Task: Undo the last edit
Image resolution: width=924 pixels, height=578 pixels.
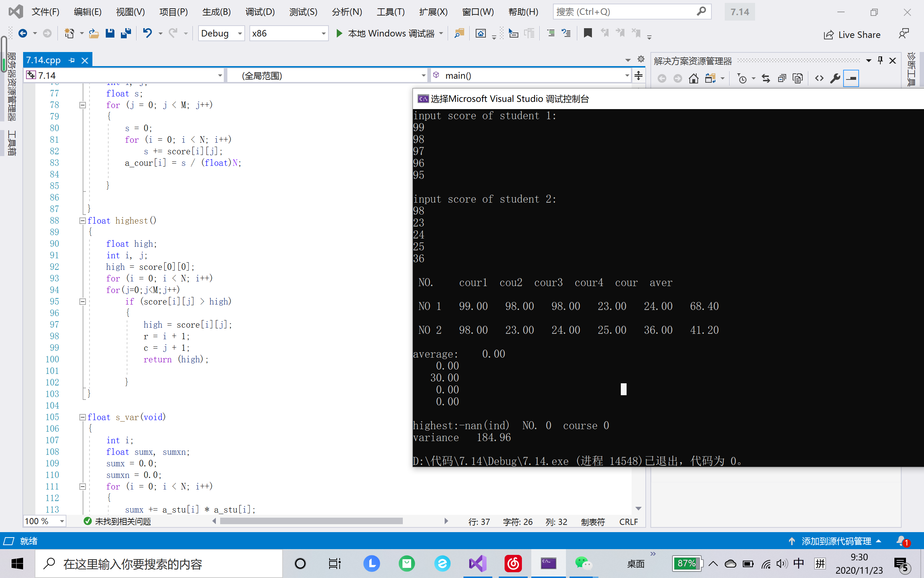Action: click(x=147, y=34)
